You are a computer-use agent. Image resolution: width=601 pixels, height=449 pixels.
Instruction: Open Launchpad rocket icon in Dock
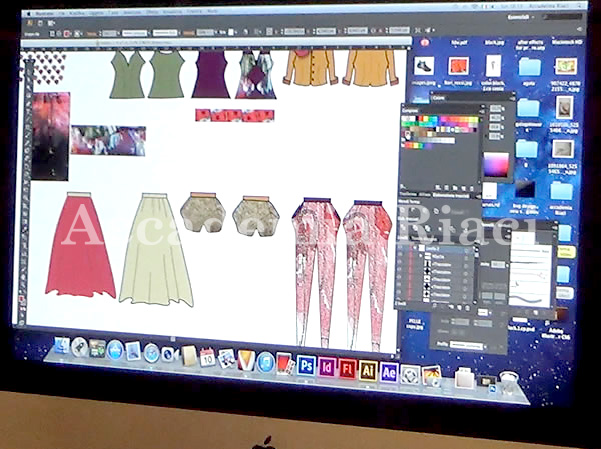tap(79, 347)
